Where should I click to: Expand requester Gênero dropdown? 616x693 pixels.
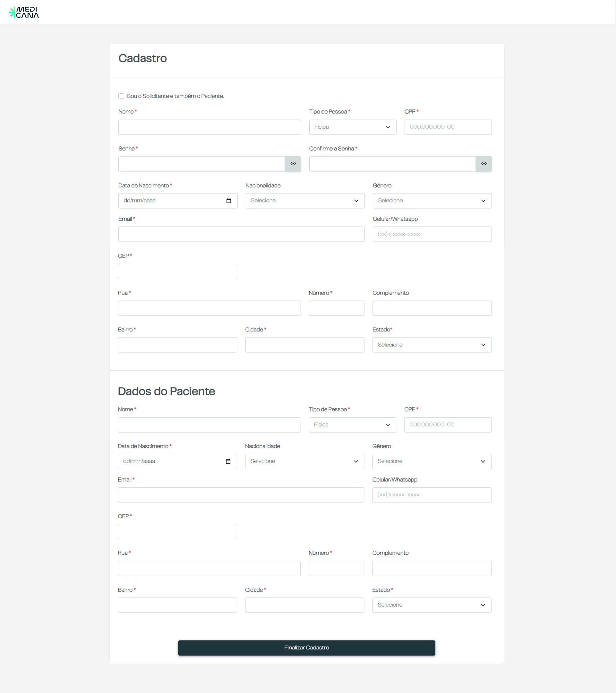coord(432,201)
